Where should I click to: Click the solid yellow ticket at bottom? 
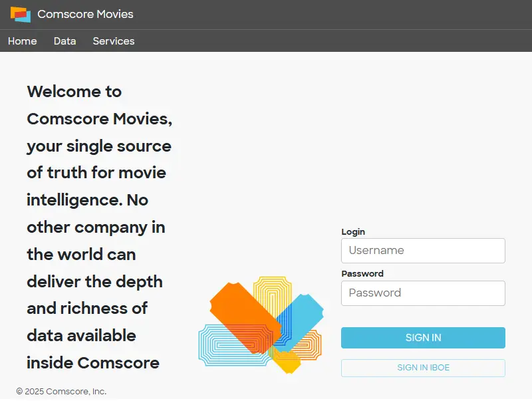tap(288, 362)
